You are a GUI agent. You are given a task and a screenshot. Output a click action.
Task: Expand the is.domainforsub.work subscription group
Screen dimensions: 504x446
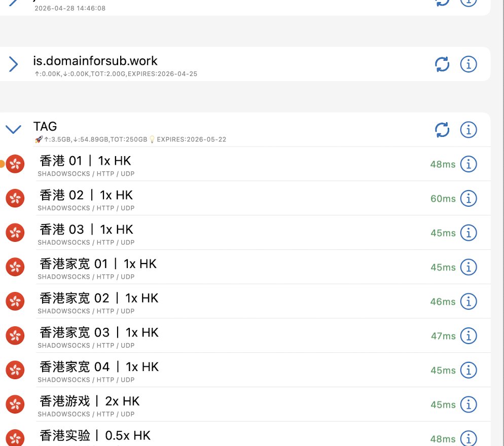click(13, 64)
